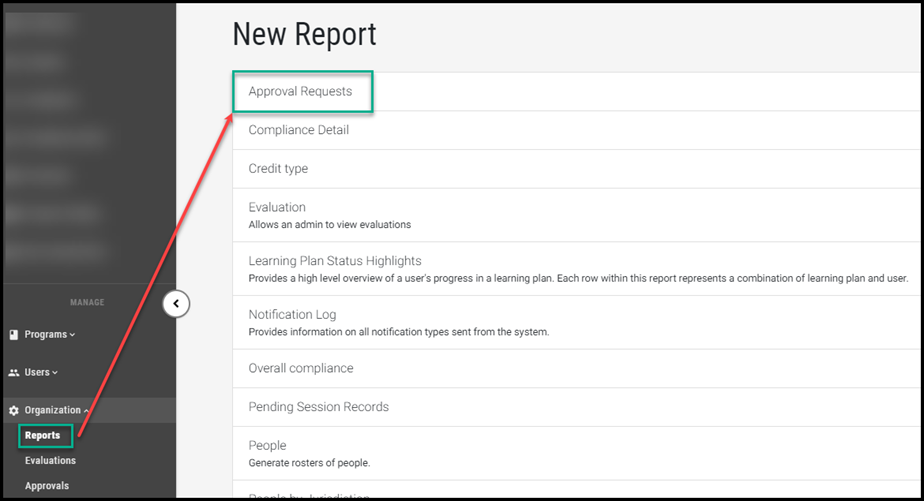Collapse the Organization menu chevron
The width and height of the screenshot is (924, 501).
[86, 411]
